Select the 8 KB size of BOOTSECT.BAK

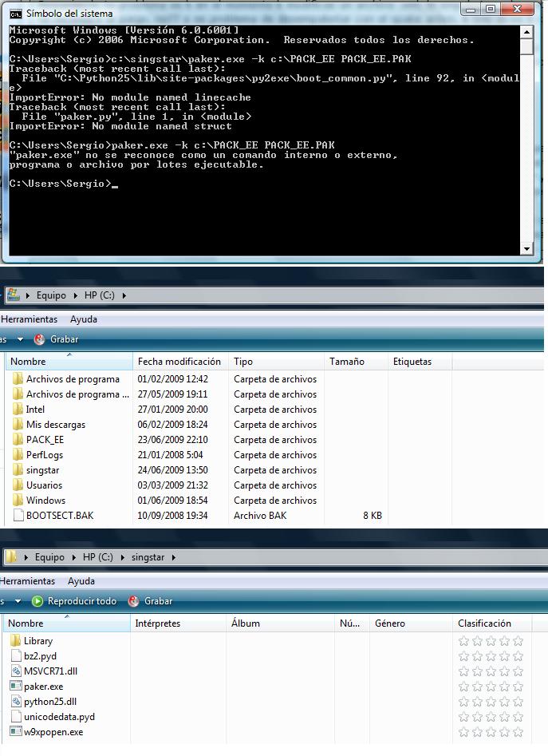[x=373, y=515]
